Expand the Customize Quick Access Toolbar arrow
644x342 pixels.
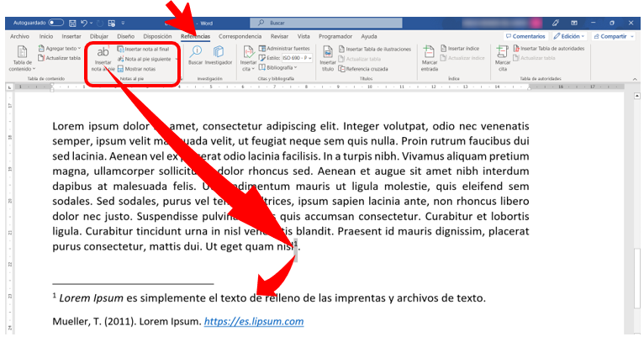click(123, 24)
